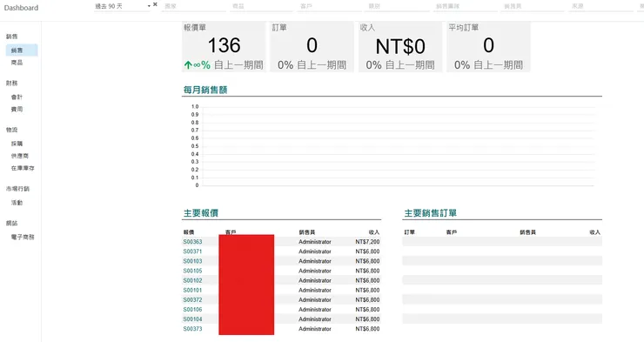Click 收入 column header in quotations table
Image resolution: width=644 pixels, height=342 pixels.
(374, 232)
